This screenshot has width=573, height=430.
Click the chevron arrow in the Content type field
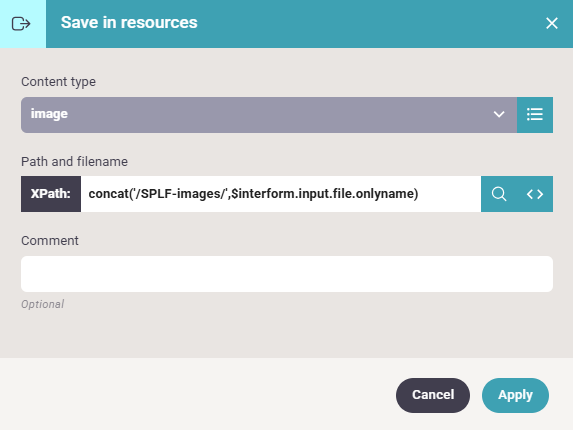click(499, 114)
